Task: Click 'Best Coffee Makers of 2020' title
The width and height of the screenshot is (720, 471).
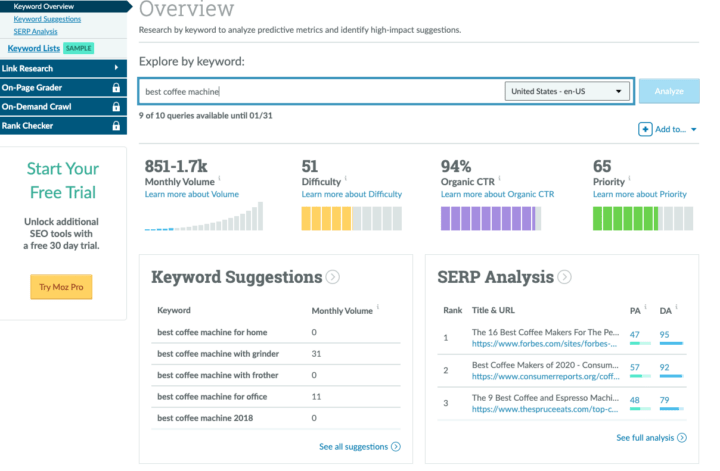Action: pyautogui.click(x=545, y=365)
